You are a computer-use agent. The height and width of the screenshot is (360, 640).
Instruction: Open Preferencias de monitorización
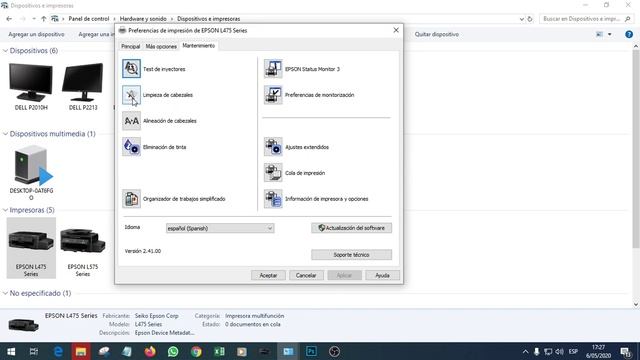tap(273, 95)
